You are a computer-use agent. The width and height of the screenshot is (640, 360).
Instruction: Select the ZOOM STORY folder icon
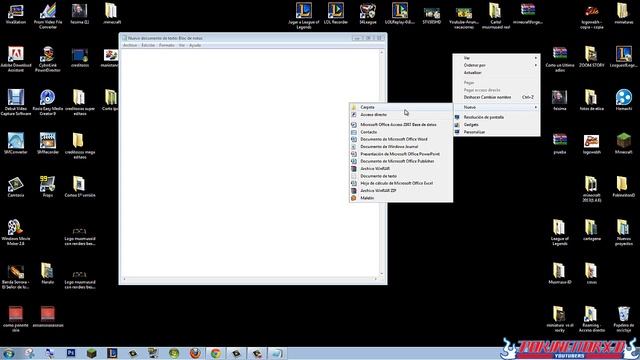pos(591,57)
